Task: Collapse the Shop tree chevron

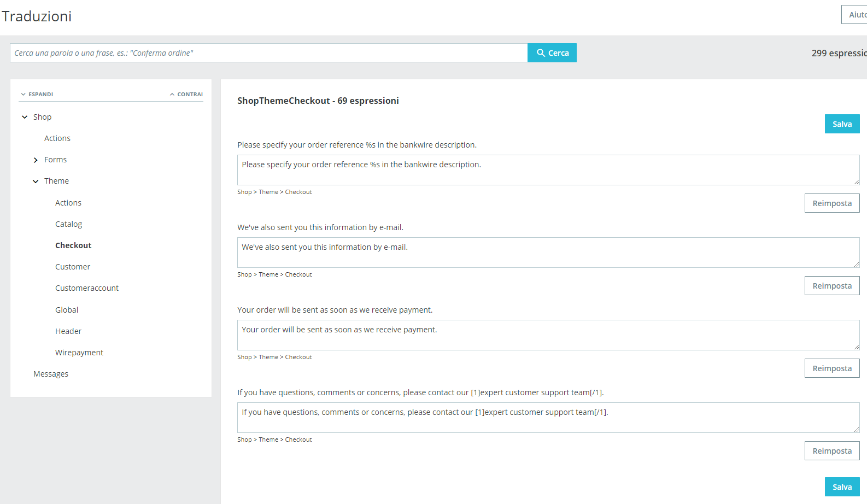Action: pyautogui.click(x=25, y=117)
